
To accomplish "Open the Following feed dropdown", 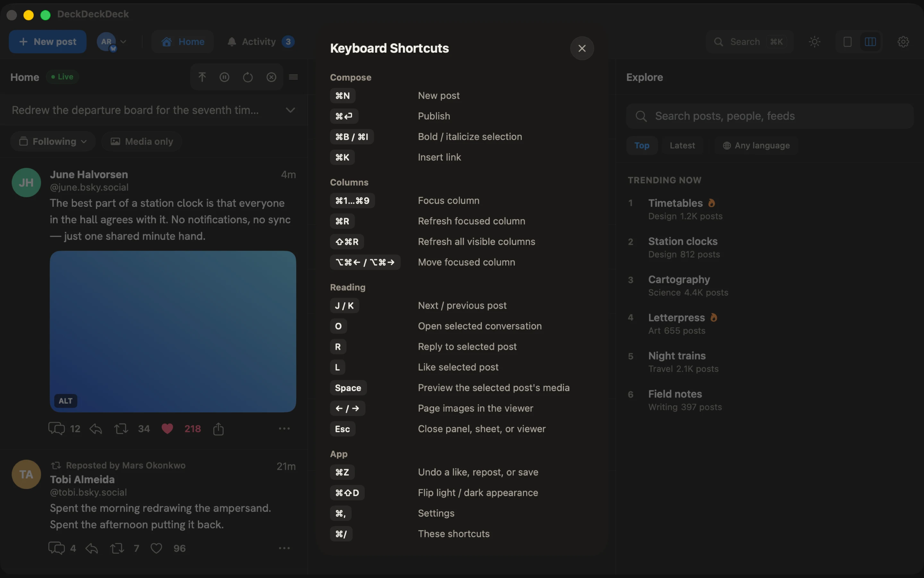I will (x=53, y=141).
